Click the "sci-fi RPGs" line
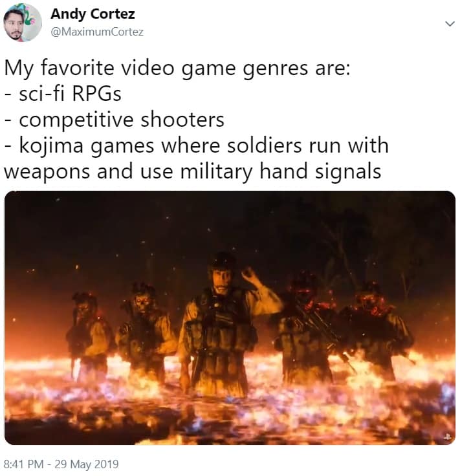The height and width of the screenshot is (476, 460). coord(63,94)
